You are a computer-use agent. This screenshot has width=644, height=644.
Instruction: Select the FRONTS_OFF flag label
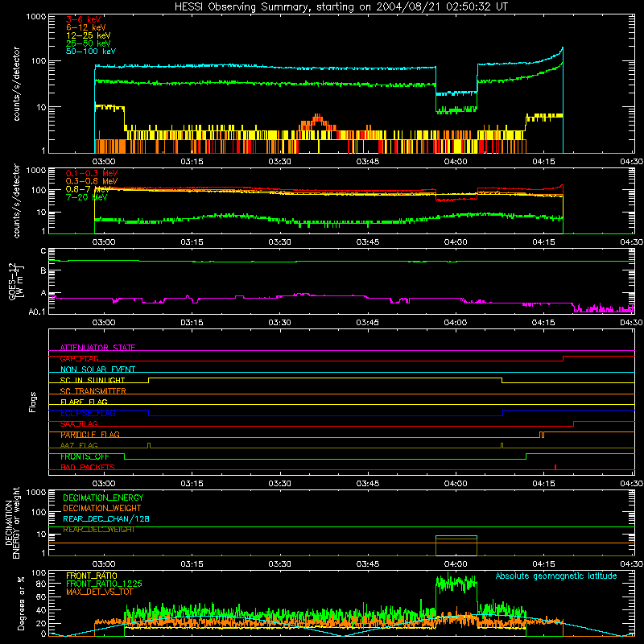pos(85,456)
